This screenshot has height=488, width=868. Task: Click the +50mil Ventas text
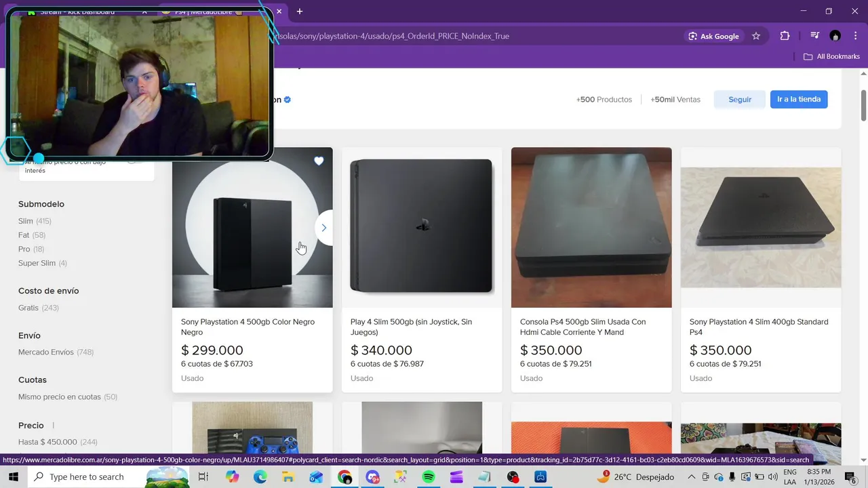(675, 100)
